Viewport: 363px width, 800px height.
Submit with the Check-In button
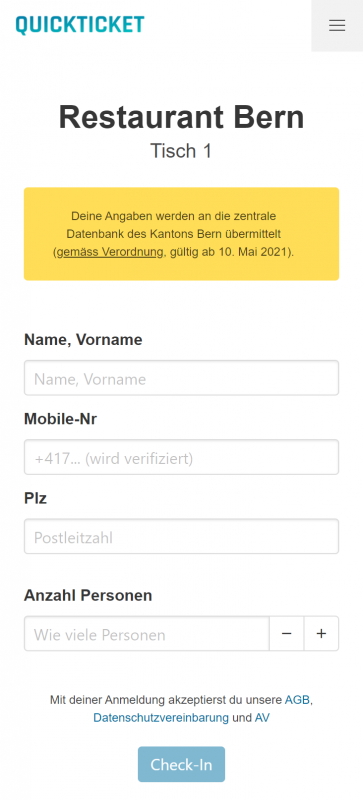pyautogui.click(x=181, y=764)
